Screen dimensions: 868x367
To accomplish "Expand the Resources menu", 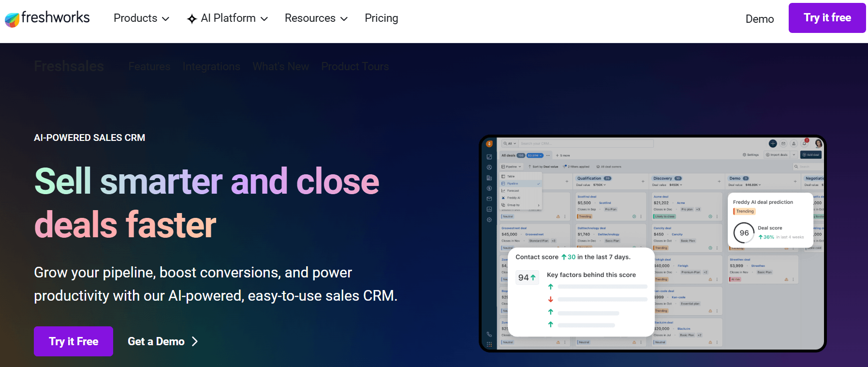I will tap(316, 18).
